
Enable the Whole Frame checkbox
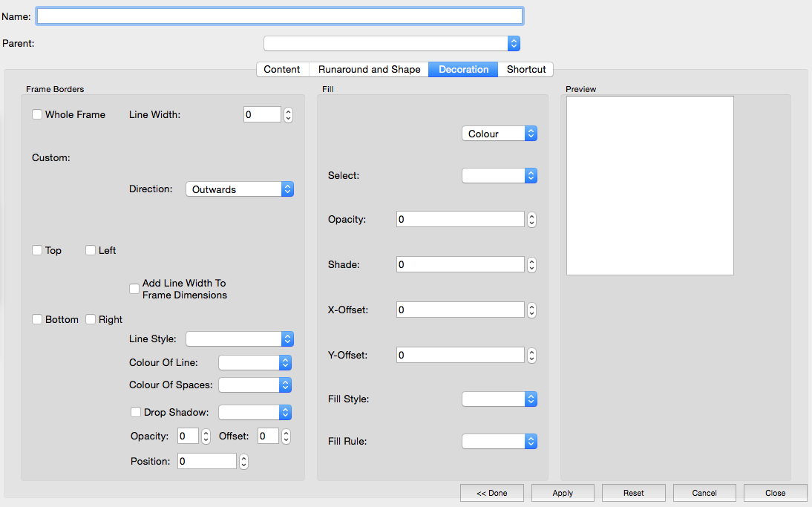pos(37,114)
